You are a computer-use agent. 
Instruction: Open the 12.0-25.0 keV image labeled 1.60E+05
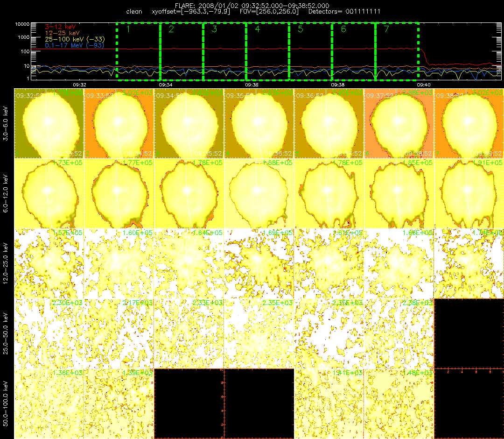[119, 263]
